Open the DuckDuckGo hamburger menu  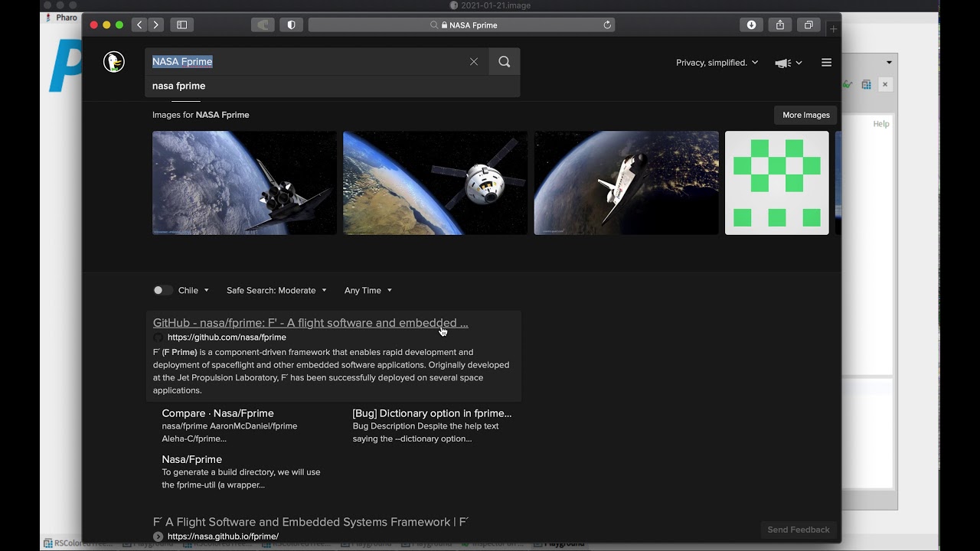click(x=826, y=63)
